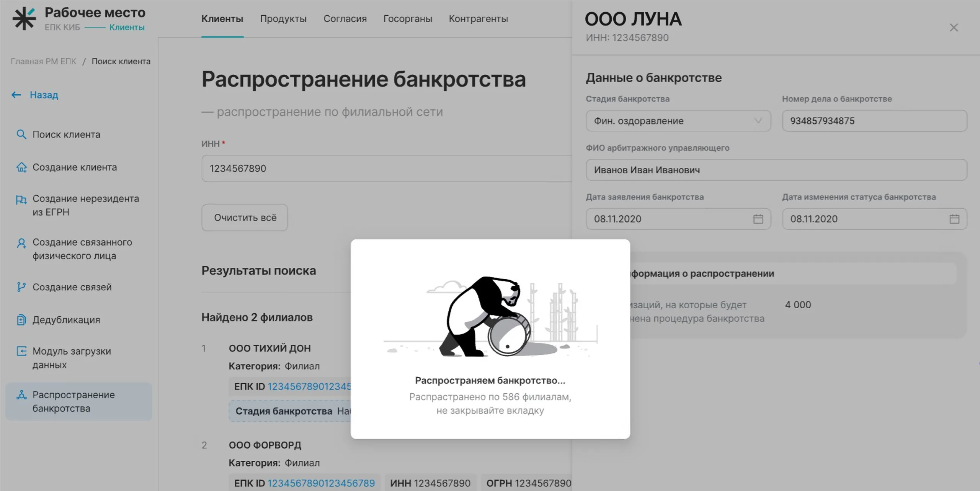
Task: Switch to the Продукты tab
Action: point(283,19)
